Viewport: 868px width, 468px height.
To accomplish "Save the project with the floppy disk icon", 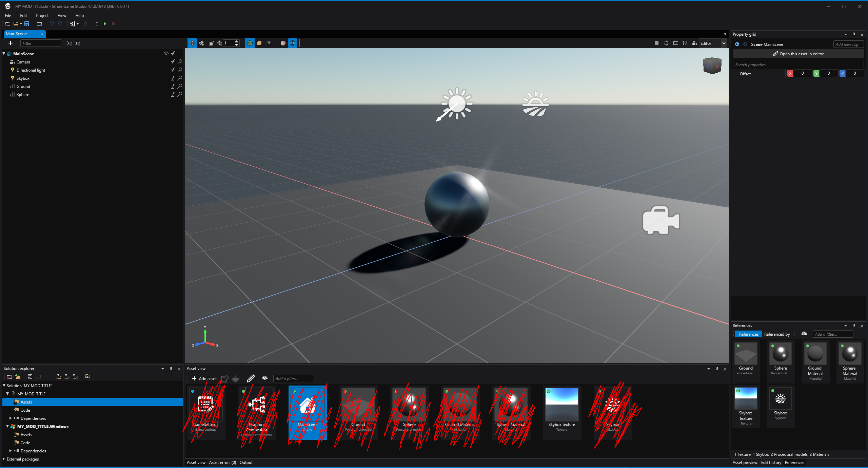I will pyautogui.click(x=27, y=24).
